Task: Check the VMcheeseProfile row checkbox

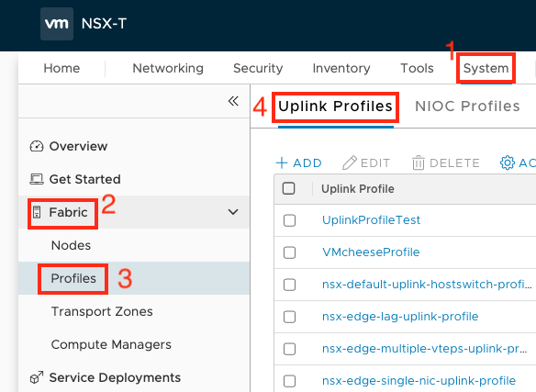Action: pyautogui.click(x=289, y=252)
